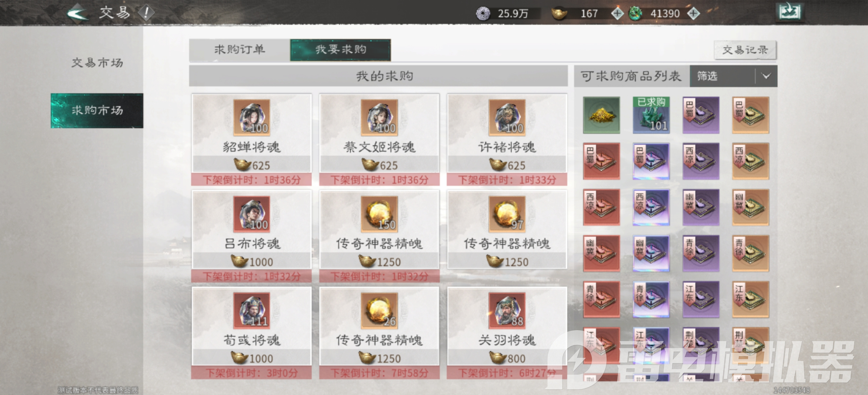Open 求购市场 in the left sidebar
The width and height of the screenshot is (868, 395).
click(97, 110)
